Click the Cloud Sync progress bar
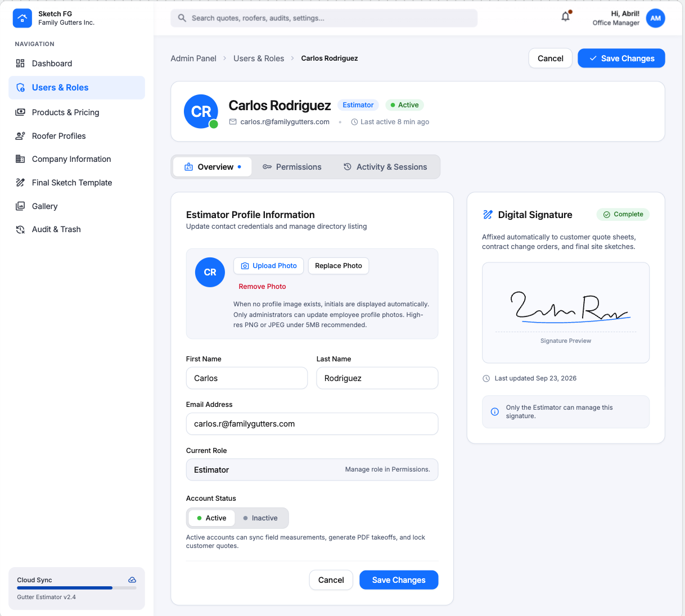Image resolution: width=685 pixels, height=616 pixels. [76, 588]
